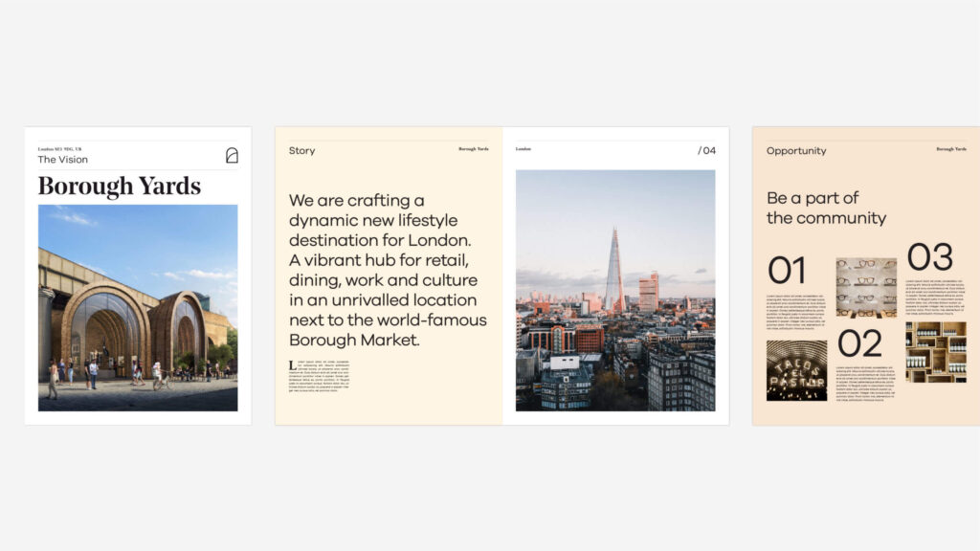Screen dimensions: 980x551
Task: Open the Tacos El Pastor neon sign image
Action: (796, 370)
